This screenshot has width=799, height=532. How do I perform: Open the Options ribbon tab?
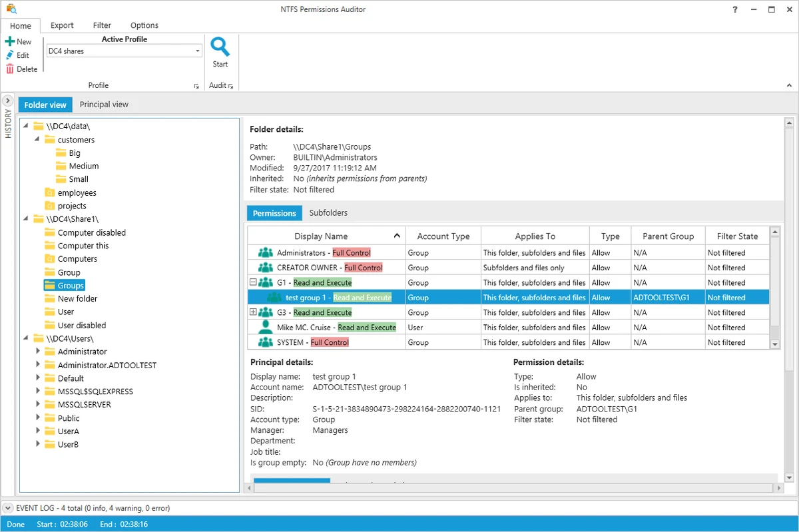click(x=144, y=25)
